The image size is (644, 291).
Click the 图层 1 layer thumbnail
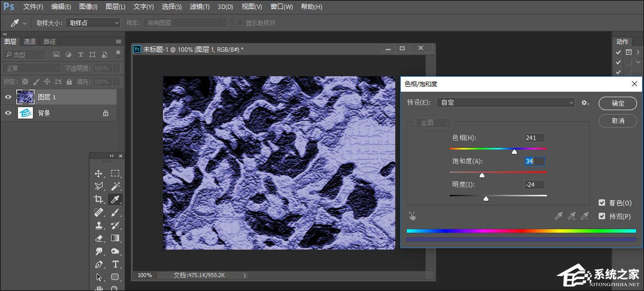pos(25,97)
